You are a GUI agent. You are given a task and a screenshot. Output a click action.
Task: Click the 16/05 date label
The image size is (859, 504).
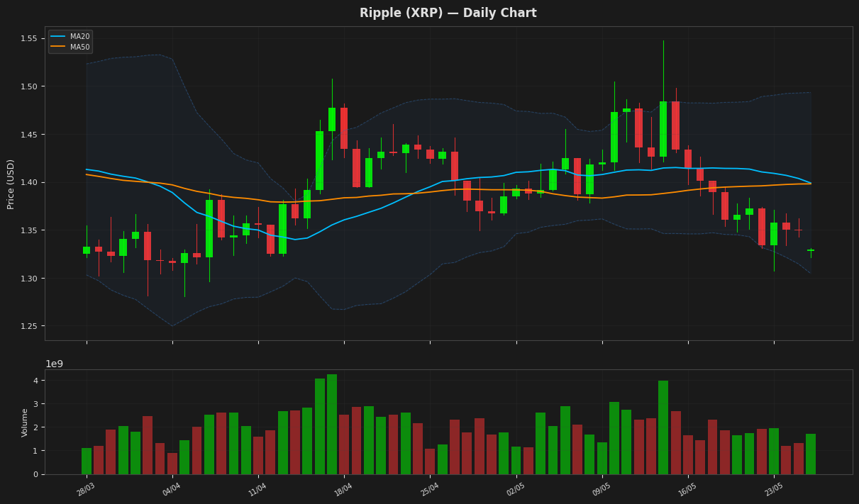687,490
